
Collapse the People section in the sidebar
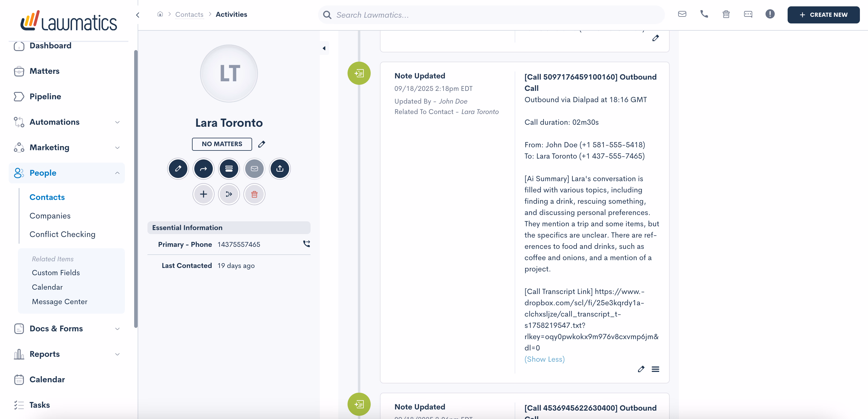(x=117, y=173)
